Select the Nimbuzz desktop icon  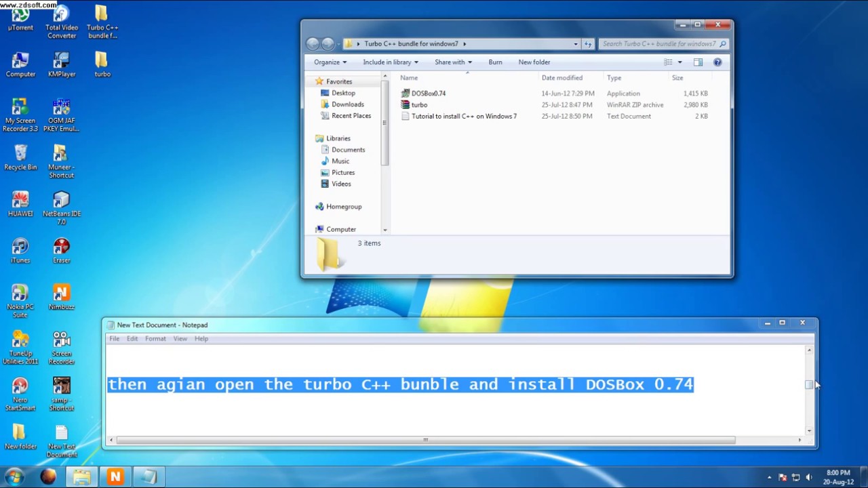62,297
